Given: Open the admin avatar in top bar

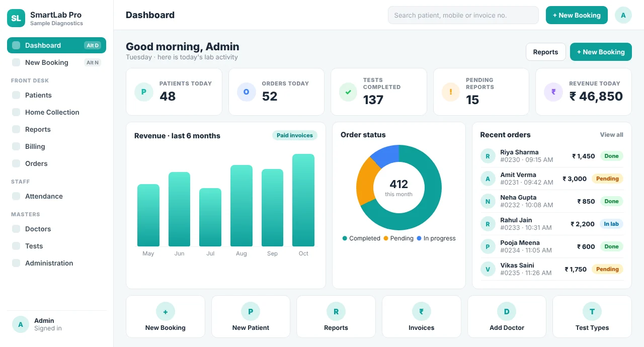Looking at the screenshot, I should click(623, 15).
